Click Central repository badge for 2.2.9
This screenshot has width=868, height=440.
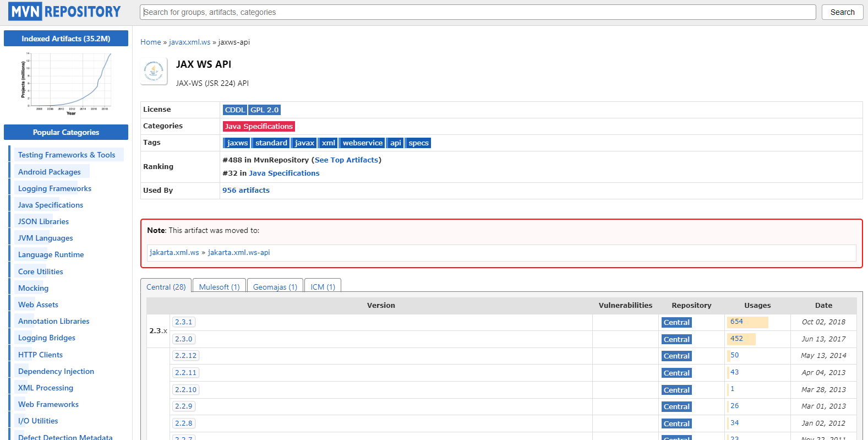676,407
